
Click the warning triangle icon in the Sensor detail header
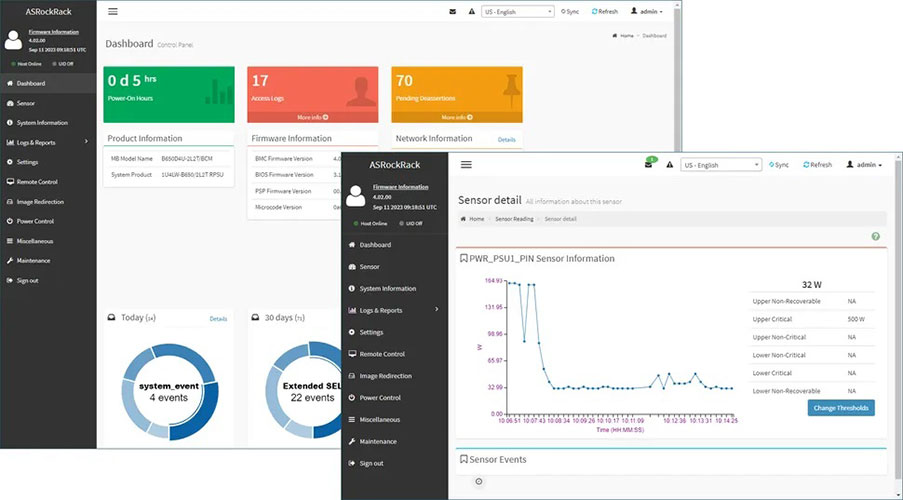[668, 165]
